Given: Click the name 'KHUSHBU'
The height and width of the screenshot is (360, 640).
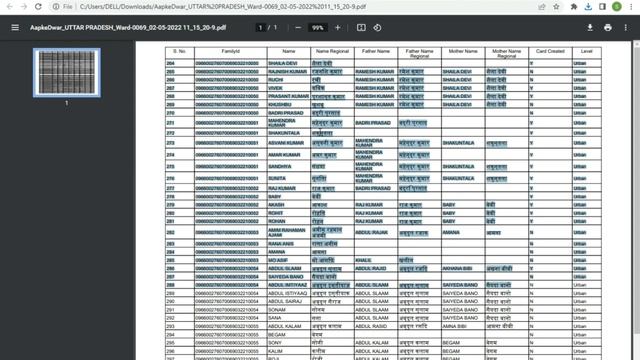Looking at the screenshot, I should [x=280, y=104].
